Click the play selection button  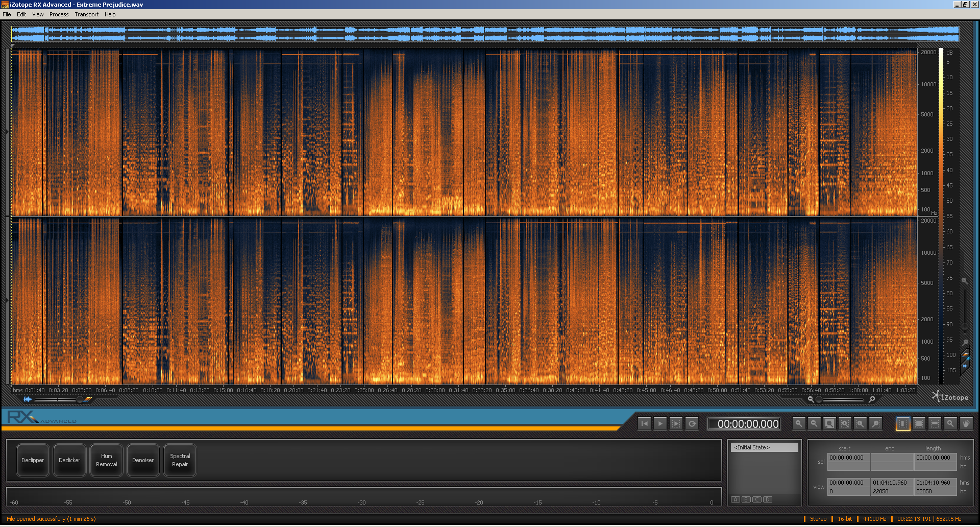tap(676, 424)
